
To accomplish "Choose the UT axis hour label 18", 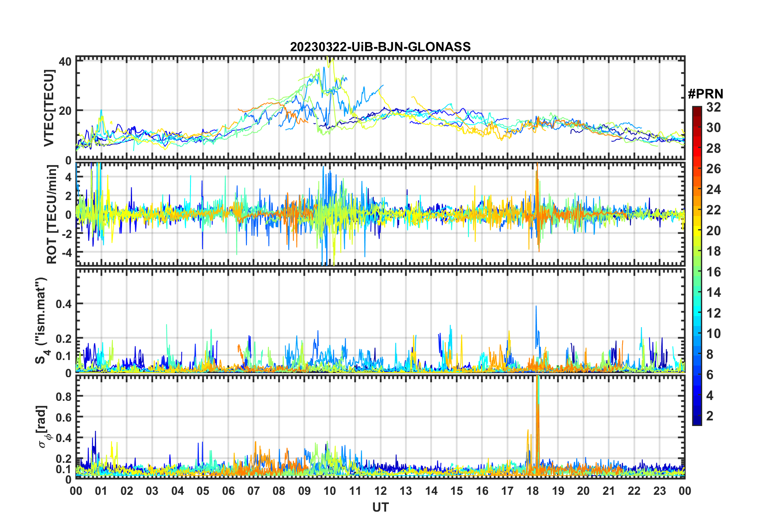I will (x=533, y=491).
